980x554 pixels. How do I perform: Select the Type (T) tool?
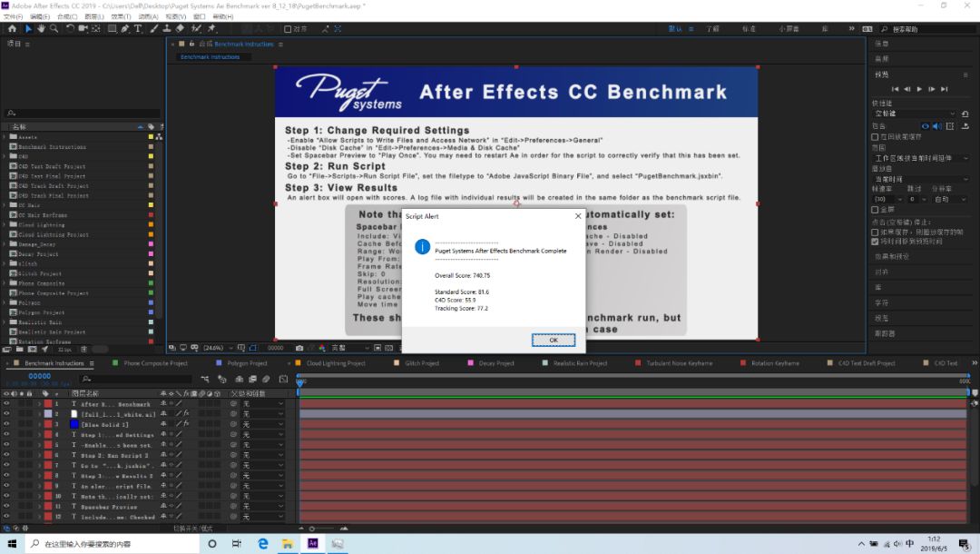click(138, 29)
